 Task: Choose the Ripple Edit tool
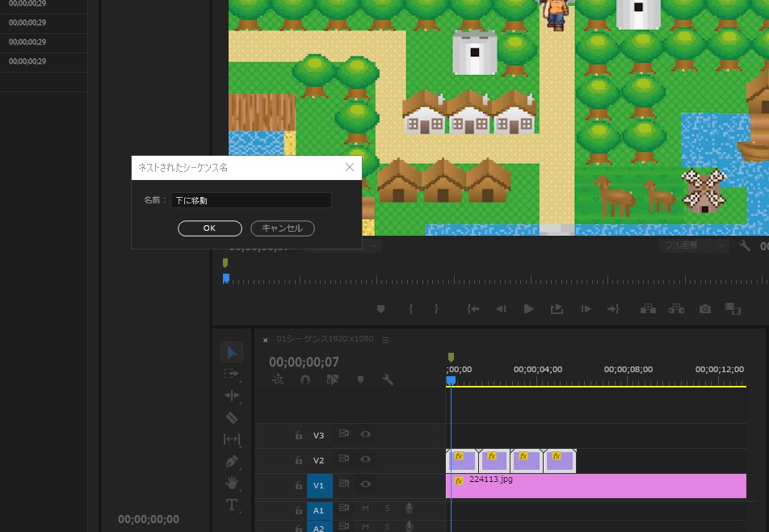(232, 396)
